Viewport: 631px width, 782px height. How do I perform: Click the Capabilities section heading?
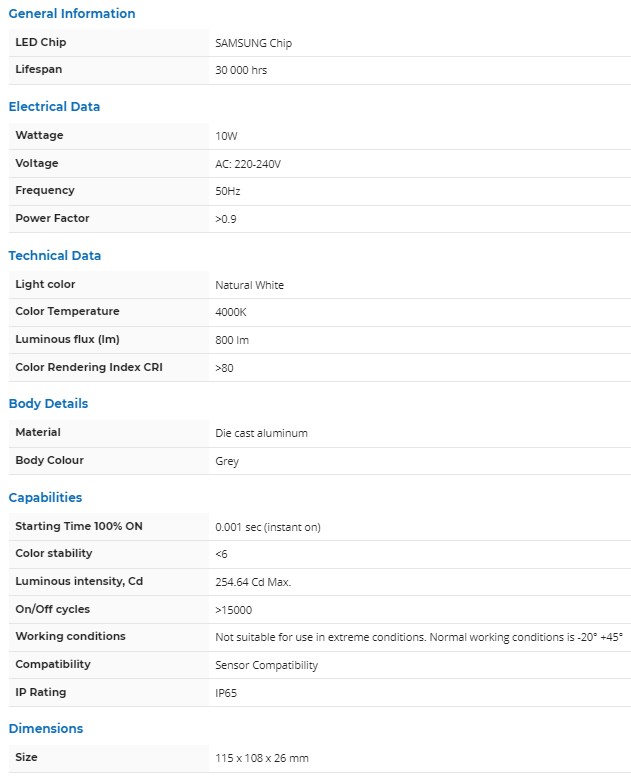pos(45,498)
